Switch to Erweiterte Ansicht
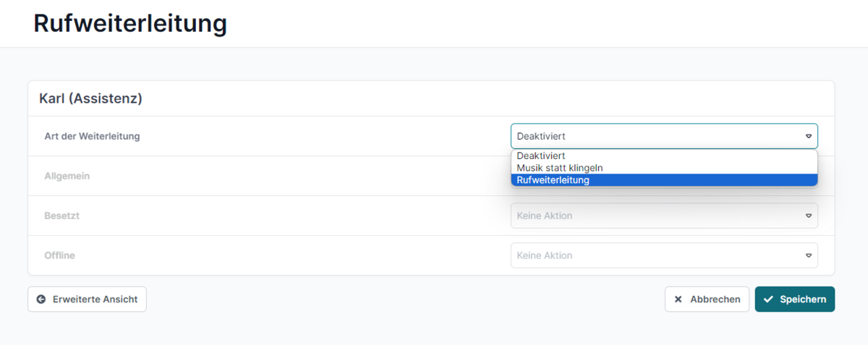 click(87, 299)
